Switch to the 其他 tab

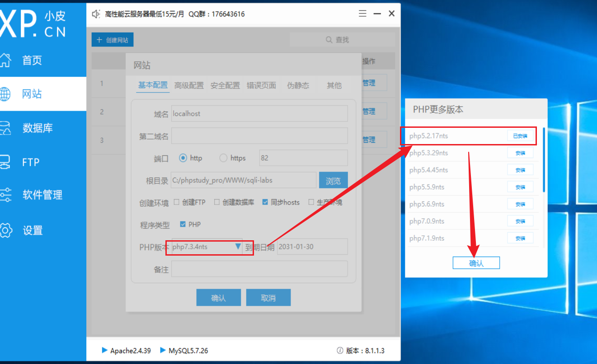pos(334,85)
